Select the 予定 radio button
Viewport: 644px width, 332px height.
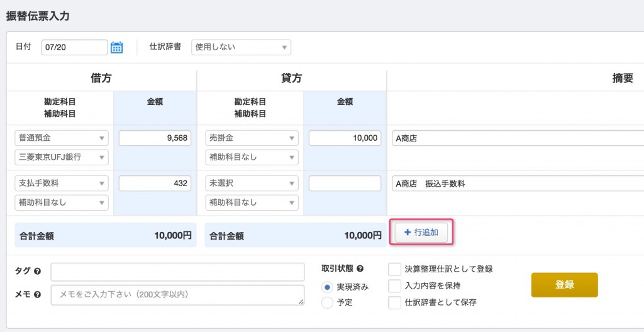point(327,303)
